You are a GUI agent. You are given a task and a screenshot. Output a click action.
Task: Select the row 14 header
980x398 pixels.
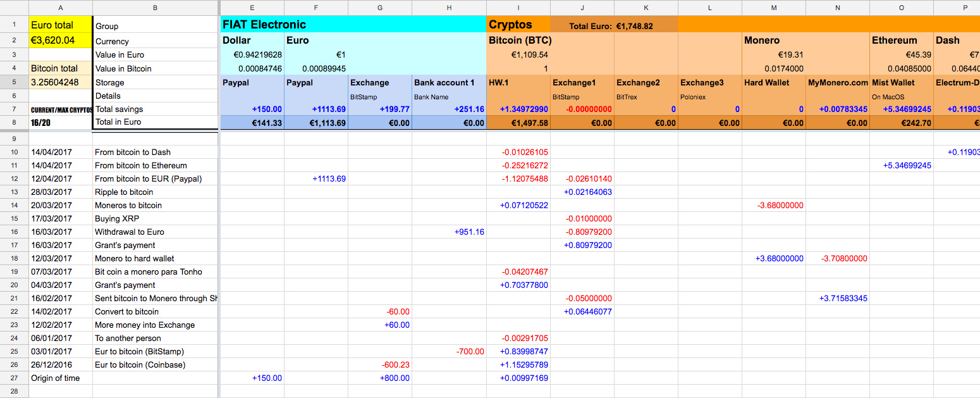click(14, 205)
